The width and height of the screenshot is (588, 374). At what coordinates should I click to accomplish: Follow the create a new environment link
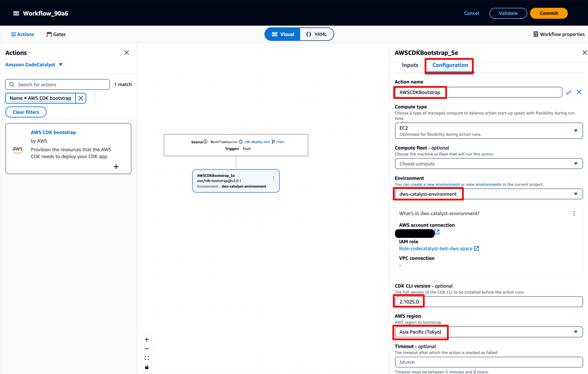[435, 185]
